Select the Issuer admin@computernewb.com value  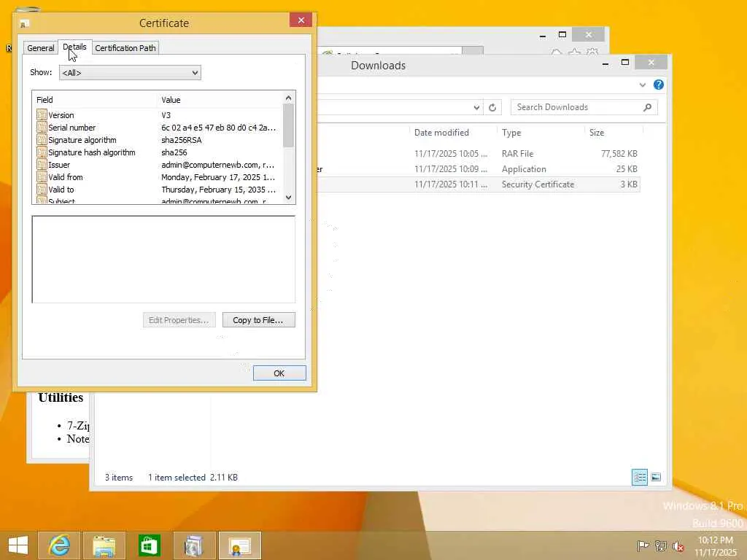pos(217,165)
